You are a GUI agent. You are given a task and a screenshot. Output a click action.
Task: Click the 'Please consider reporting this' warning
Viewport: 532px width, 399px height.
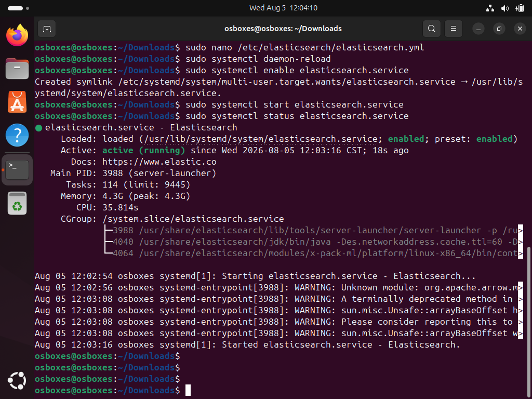[x=278, y=322]
